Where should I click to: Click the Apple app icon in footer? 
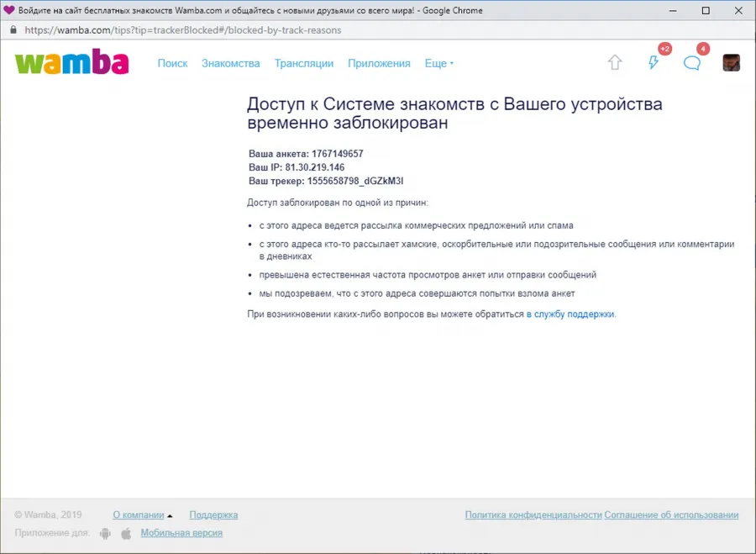pyautogui.click(x=126, y=533)
